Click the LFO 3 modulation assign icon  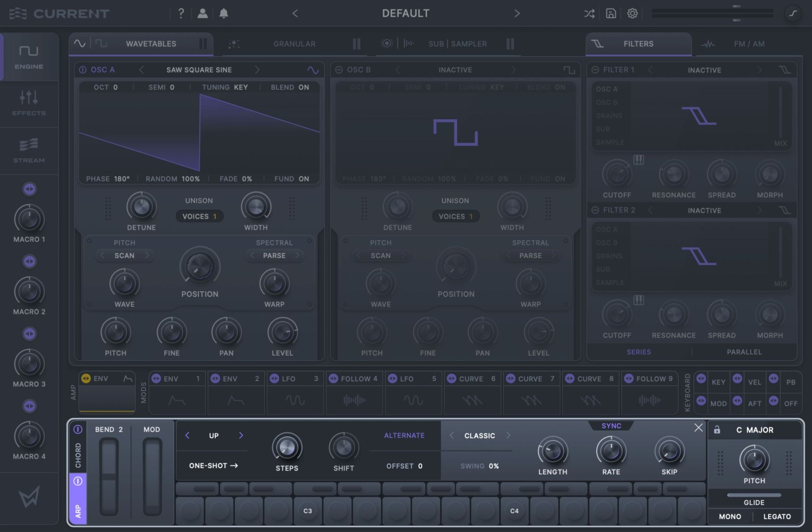(x=274, y=378)
